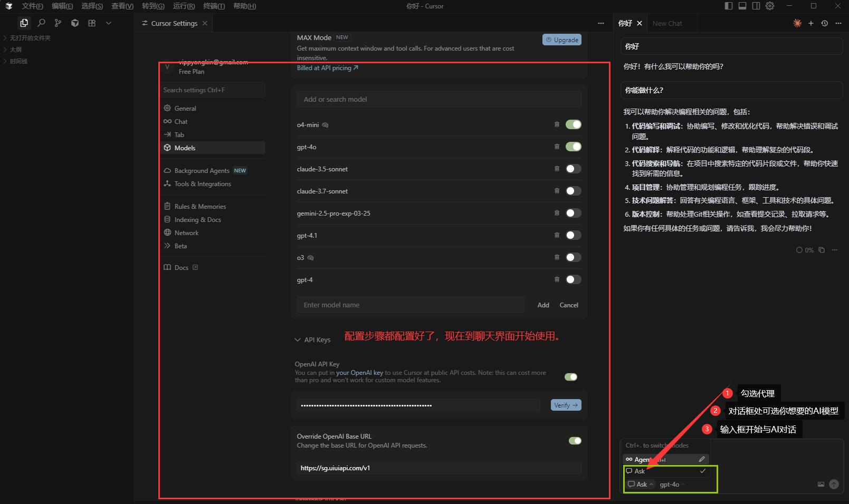Expand 大纲 section in sidebar
This screenshot has width=849, height=504.
pyautogui.click(x=15, y=50)
